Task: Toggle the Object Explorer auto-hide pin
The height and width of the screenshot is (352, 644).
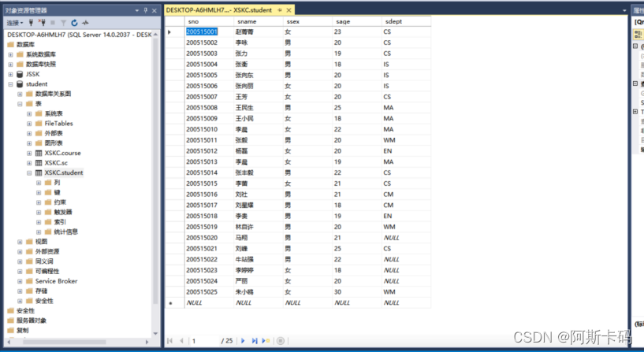Action: point(145,10)
